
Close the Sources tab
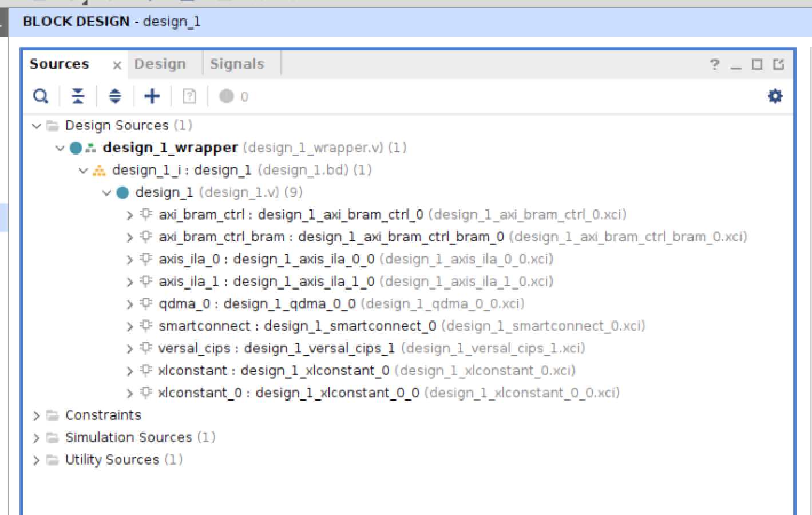117,65
